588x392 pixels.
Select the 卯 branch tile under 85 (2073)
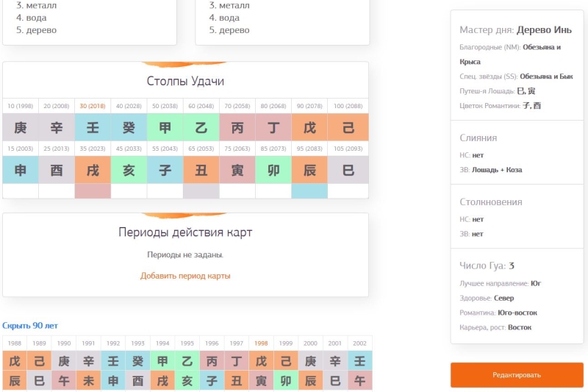tap(273, 170)
